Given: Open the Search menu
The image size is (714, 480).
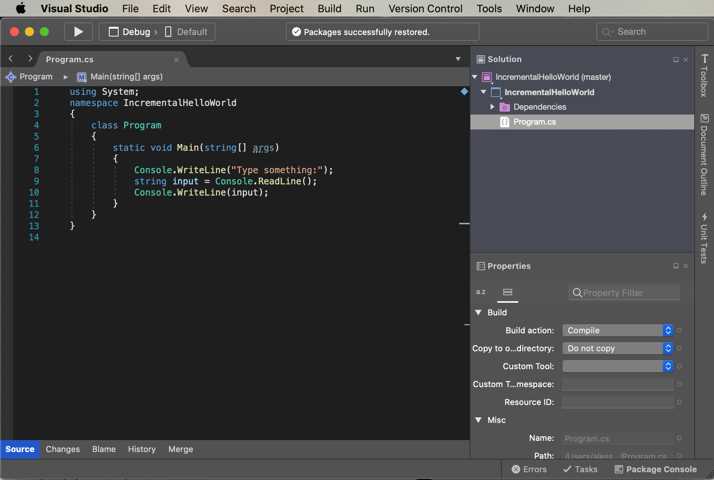Looking at the screenshot, I should tap(239, 8).
